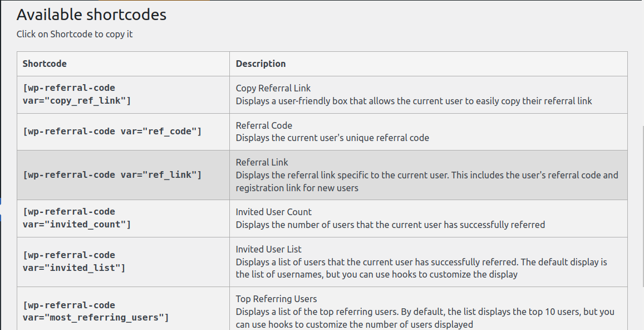The image size is (644, 330).
Task: Copy the invited_list shortcode
Action: [x=74, y=261]
